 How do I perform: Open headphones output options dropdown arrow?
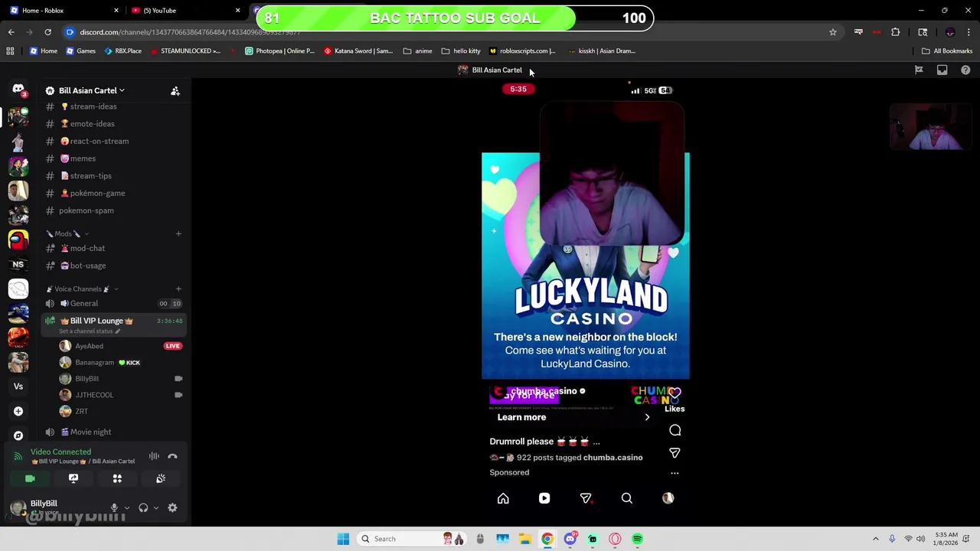click(x=156, y=508)
